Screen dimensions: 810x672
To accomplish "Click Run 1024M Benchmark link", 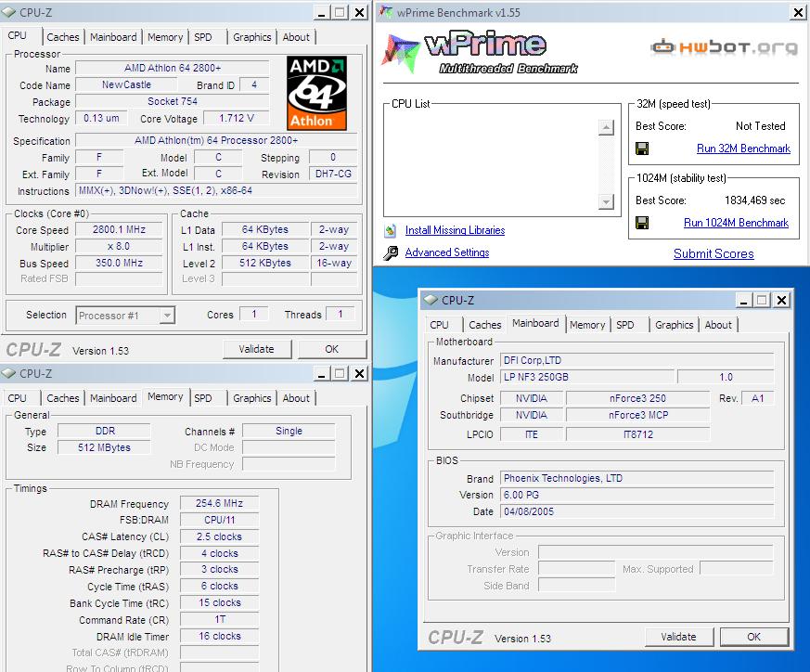I will pos(736,223).
